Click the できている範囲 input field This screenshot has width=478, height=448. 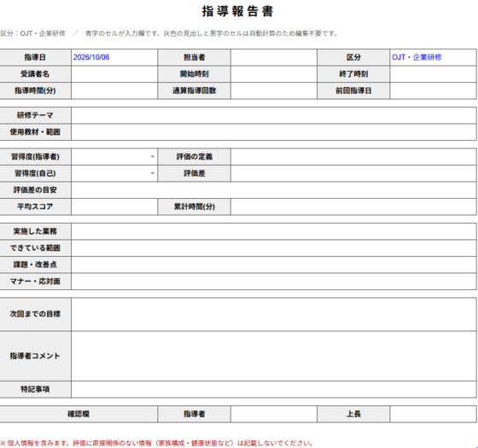(274, 247)
